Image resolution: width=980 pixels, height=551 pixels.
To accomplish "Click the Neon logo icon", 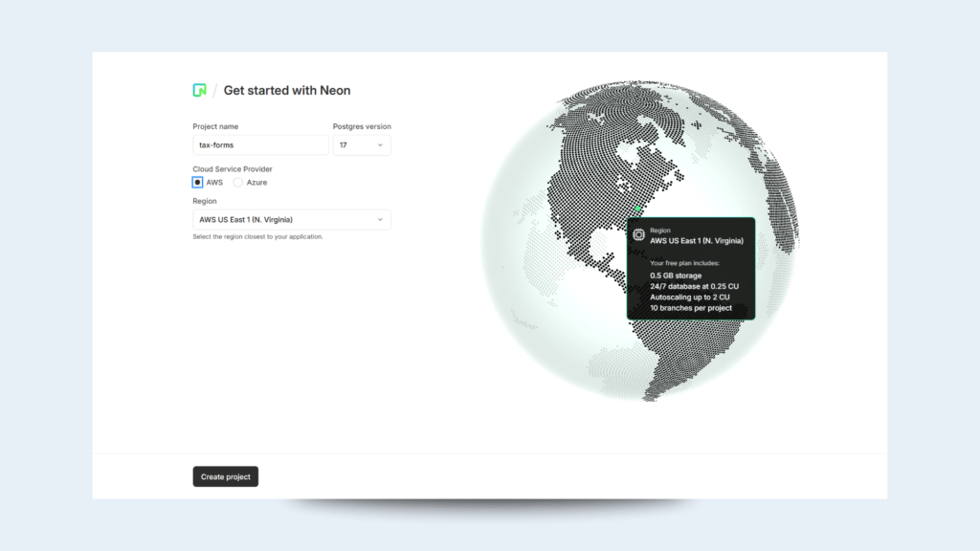I will [x=199, y=91].
